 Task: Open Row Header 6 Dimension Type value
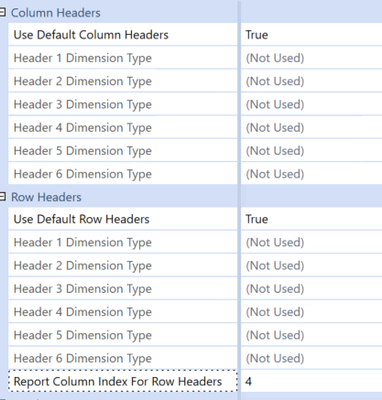point(312,358)
